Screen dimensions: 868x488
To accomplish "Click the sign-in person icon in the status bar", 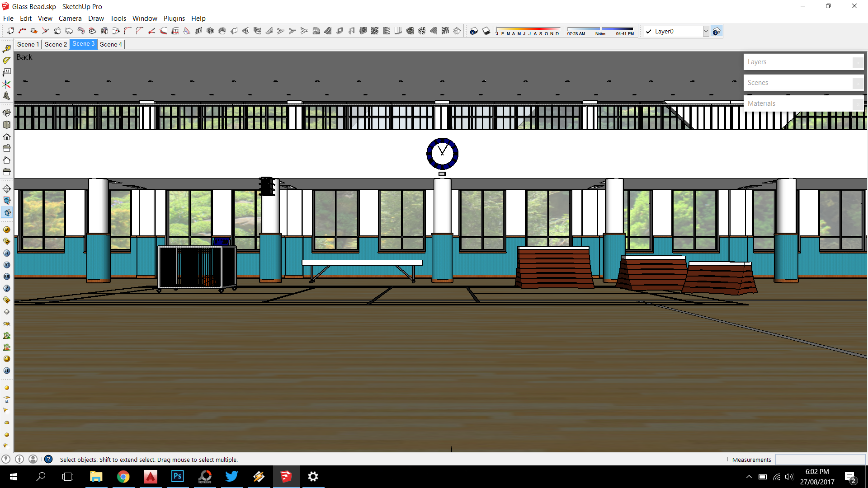I will (x=33, y=459).
